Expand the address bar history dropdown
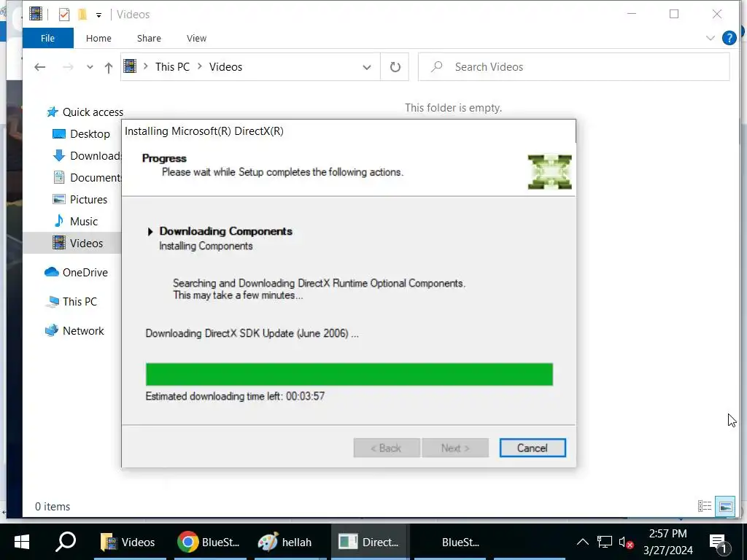Image resolution: width=747 pixels, height=560 pixels. coord(367,67)
